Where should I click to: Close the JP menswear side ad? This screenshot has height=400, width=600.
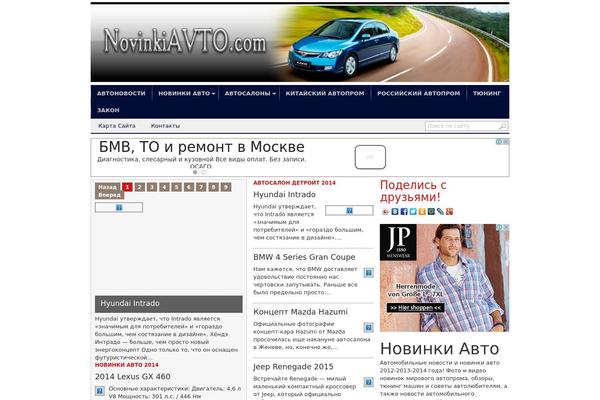click(506, 227)
